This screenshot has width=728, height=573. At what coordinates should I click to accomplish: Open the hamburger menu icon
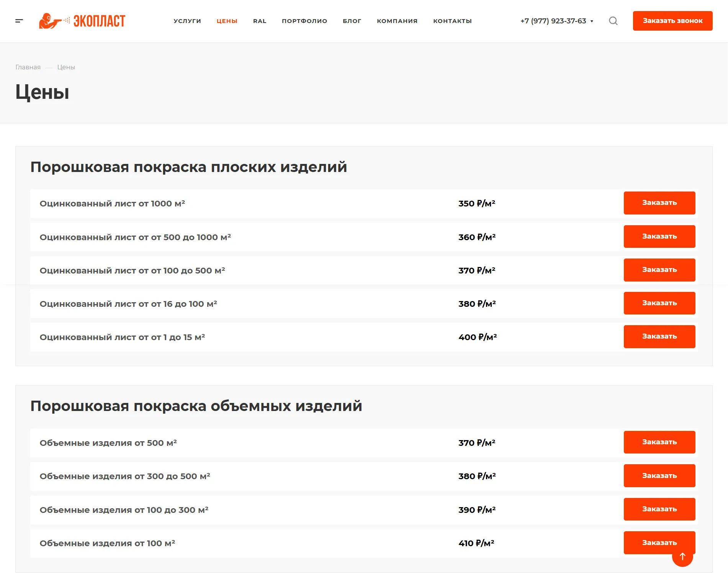tap(19, 21)
